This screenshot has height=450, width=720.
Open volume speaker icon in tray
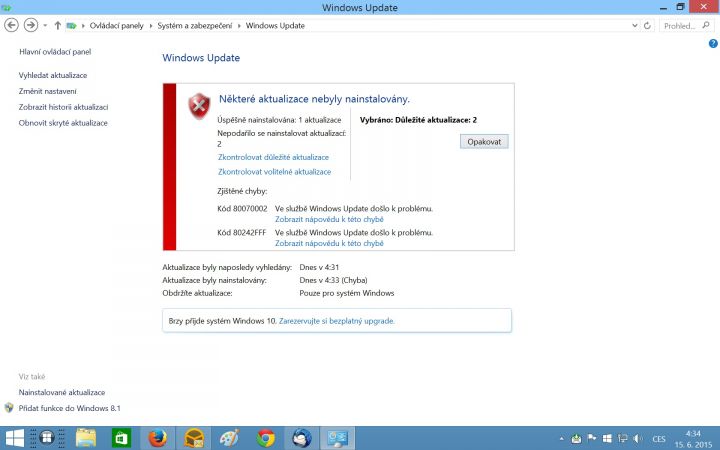pos(638,439)
